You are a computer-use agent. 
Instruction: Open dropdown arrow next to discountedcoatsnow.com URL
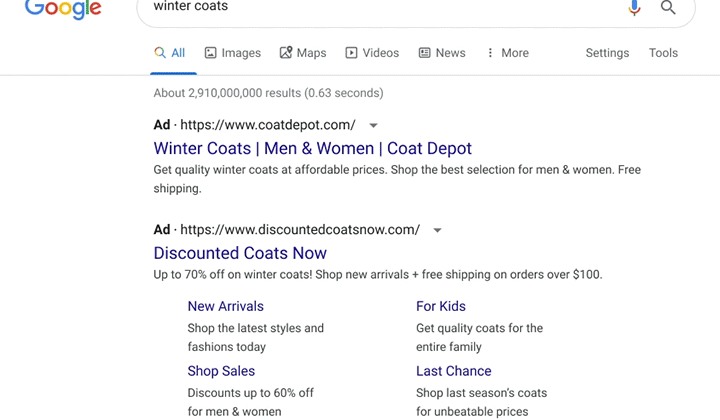click(x=437, y=230)
